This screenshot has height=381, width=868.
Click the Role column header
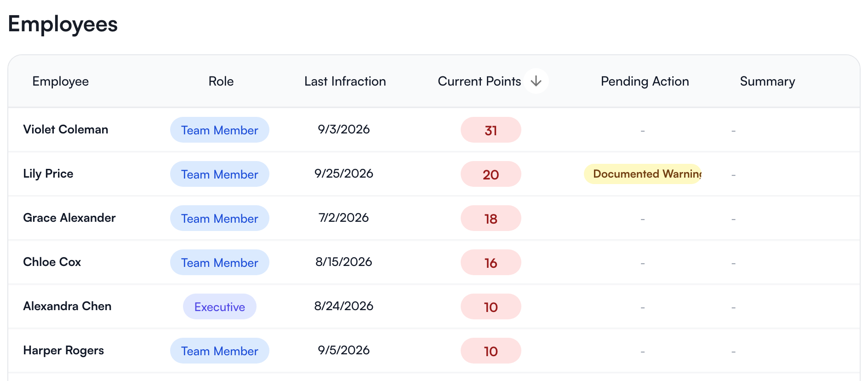pyautogui.click(x=221, y=81)
